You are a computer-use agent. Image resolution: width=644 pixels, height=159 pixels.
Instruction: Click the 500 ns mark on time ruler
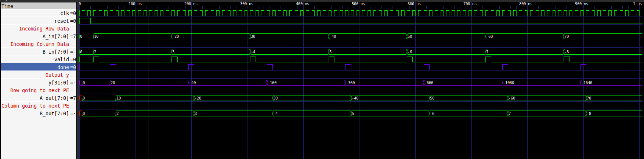(x=358, y=4)
